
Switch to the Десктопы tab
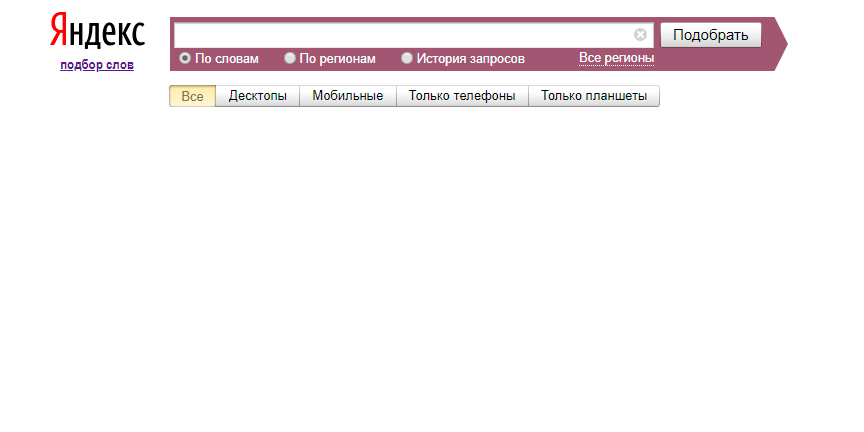tap(257, 96)
